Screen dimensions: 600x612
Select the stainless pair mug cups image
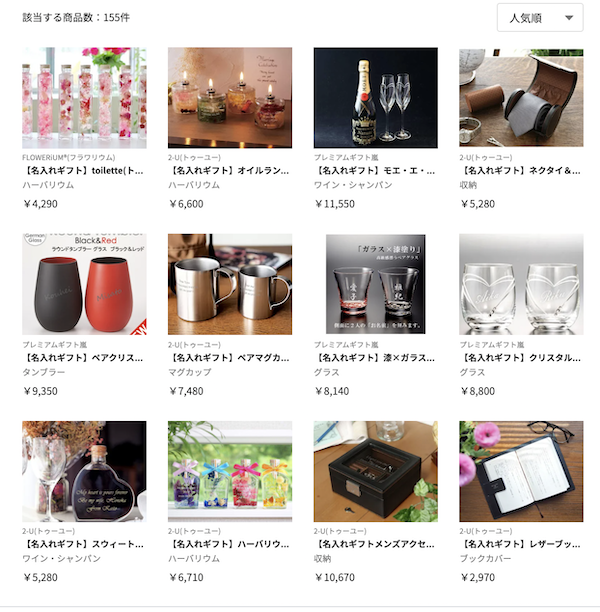230,284
